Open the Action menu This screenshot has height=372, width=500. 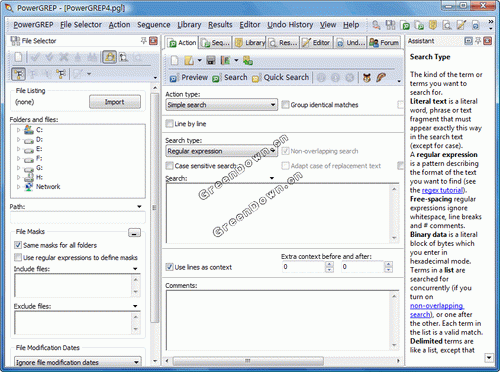coord(119,25)
